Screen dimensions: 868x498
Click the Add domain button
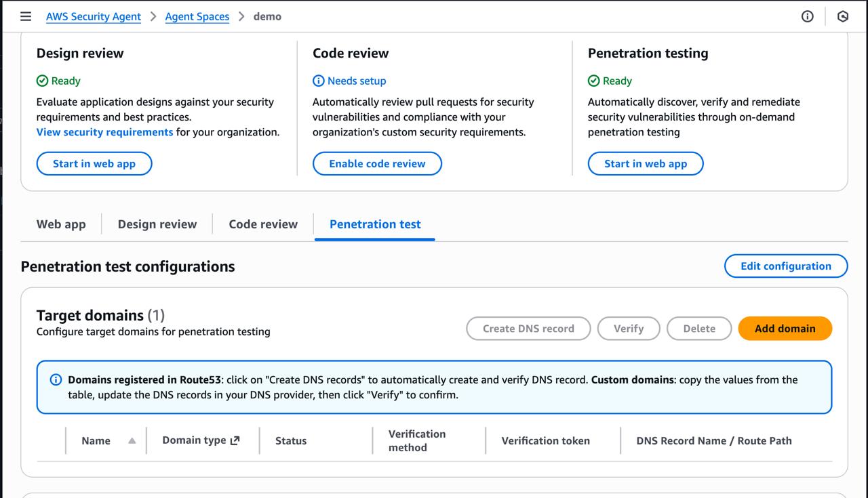[785, 329]
